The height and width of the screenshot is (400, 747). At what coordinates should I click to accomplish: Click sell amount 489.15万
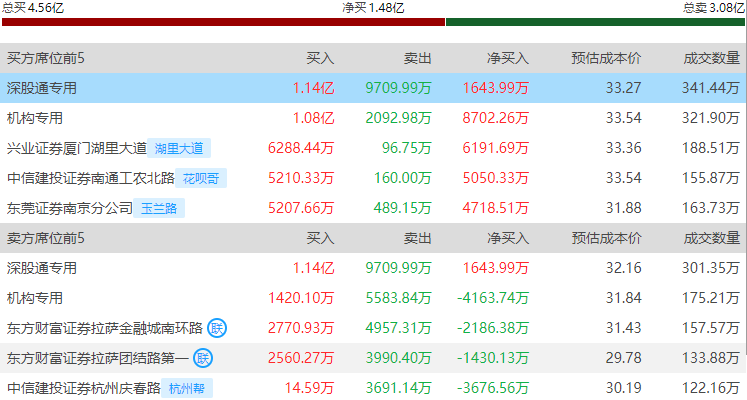pyautogui.click(x=403, y=208)
